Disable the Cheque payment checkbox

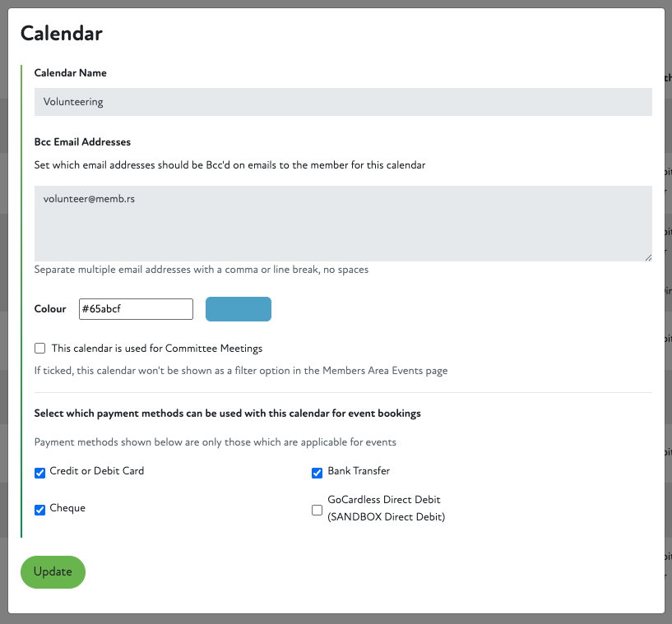click(x=40, y=510)
